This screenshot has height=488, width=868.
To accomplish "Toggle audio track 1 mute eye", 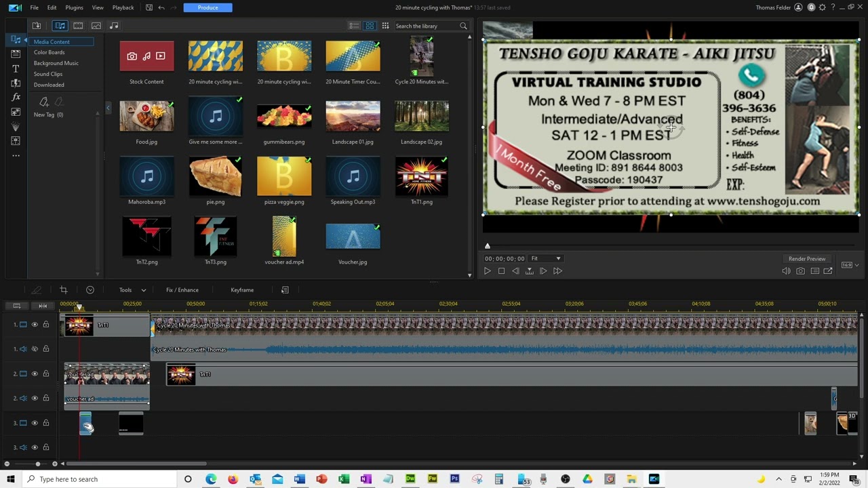I will 35,349.
